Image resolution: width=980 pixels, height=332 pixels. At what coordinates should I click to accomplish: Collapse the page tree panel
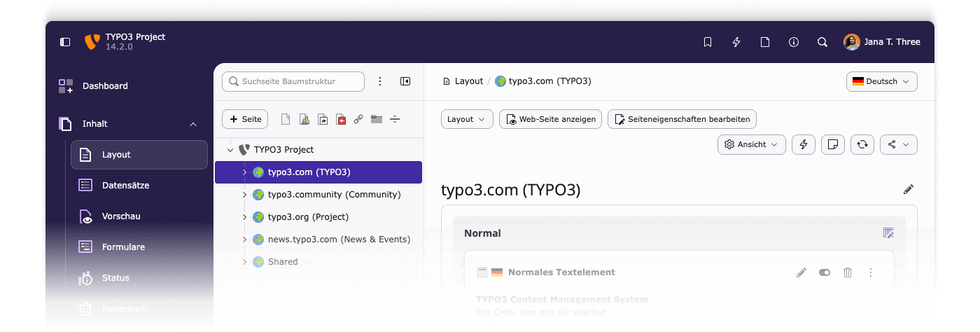[x=405, y=81]
